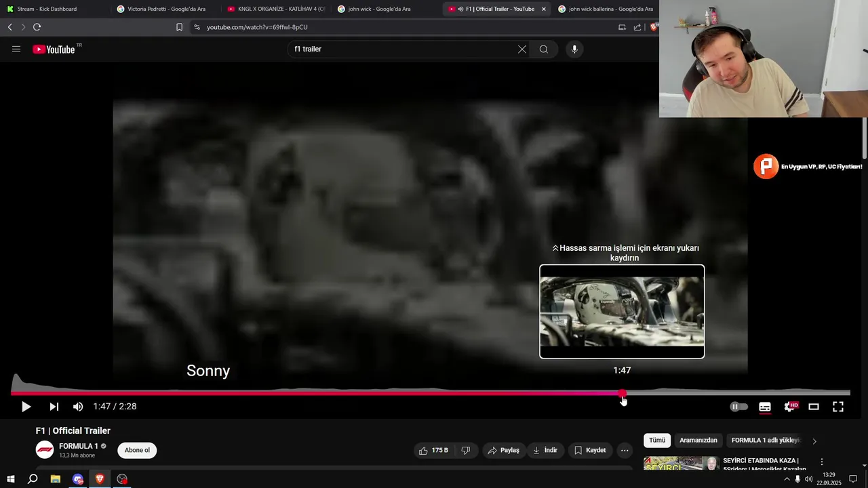Click the URL in address bar
The width and height of the screenshot is (868, 488).
tap(257, 27)
